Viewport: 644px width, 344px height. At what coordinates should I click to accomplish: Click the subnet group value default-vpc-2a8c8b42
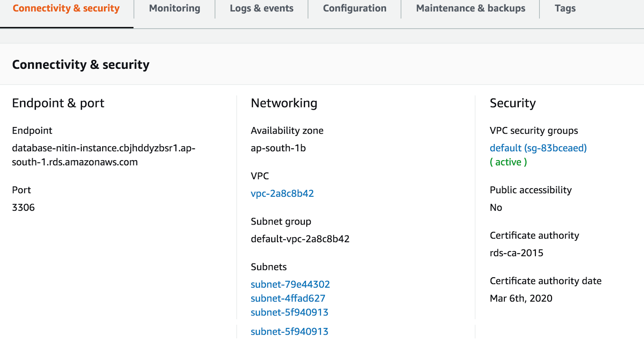coord(300,239)
